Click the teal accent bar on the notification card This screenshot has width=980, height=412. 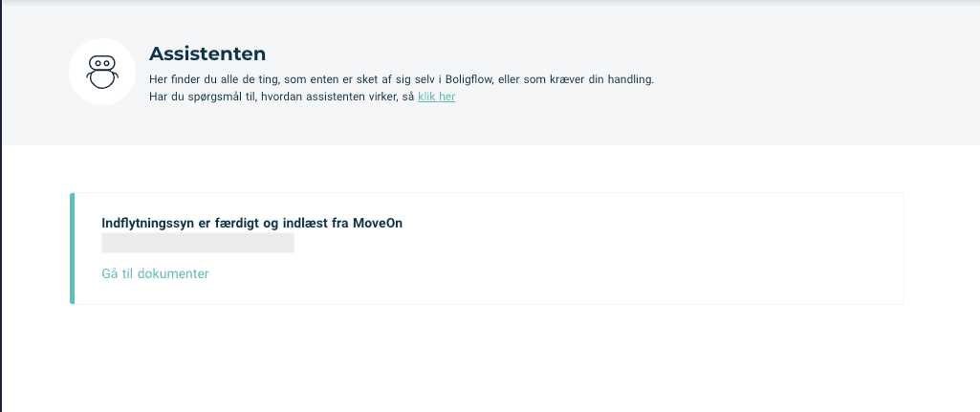(72, 249)
